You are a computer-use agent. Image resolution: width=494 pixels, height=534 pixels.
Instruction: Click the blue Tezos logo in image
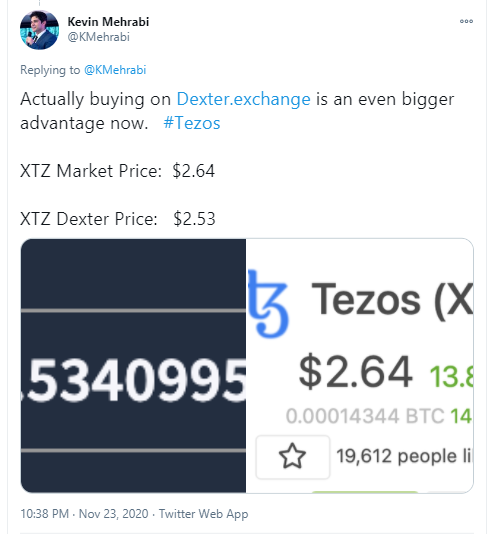pyautogui.click(x=268, y=303)
